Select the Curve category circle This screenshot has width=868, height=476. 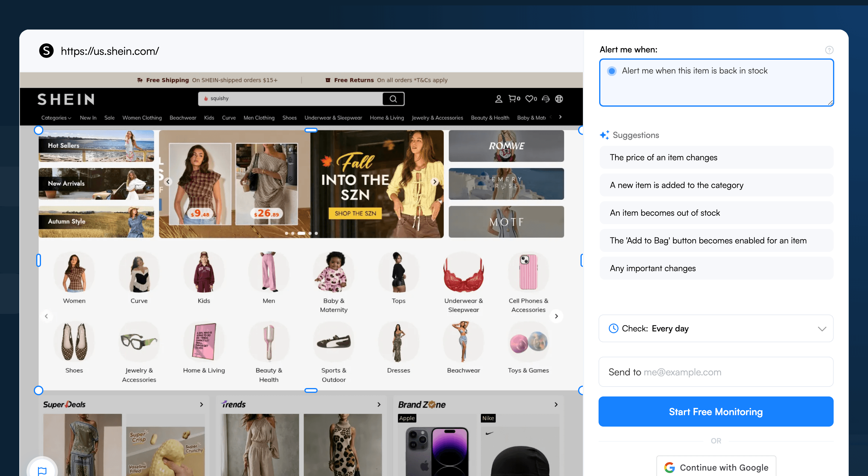[139, 272]
